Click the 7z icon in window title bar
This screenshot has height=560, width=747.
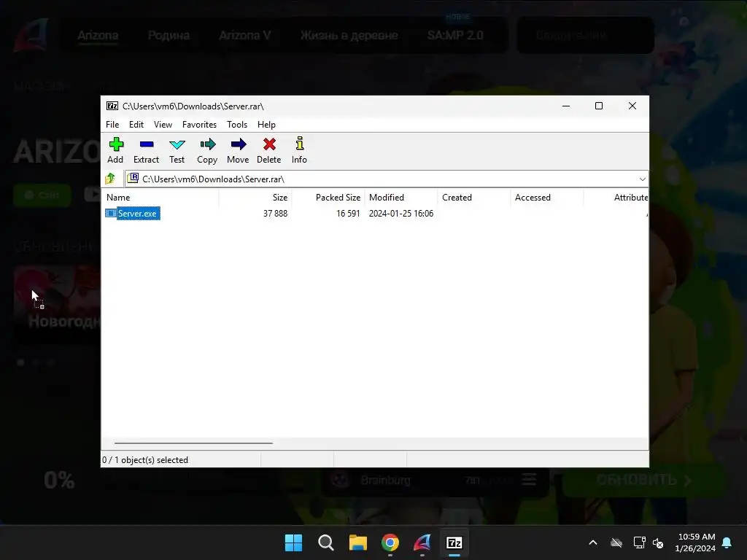coord(112,106)
